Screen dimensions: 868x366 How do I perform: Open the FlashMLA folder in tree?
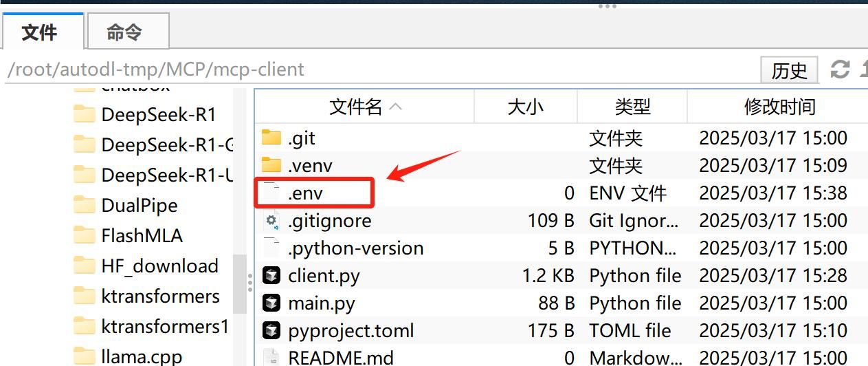142,235
